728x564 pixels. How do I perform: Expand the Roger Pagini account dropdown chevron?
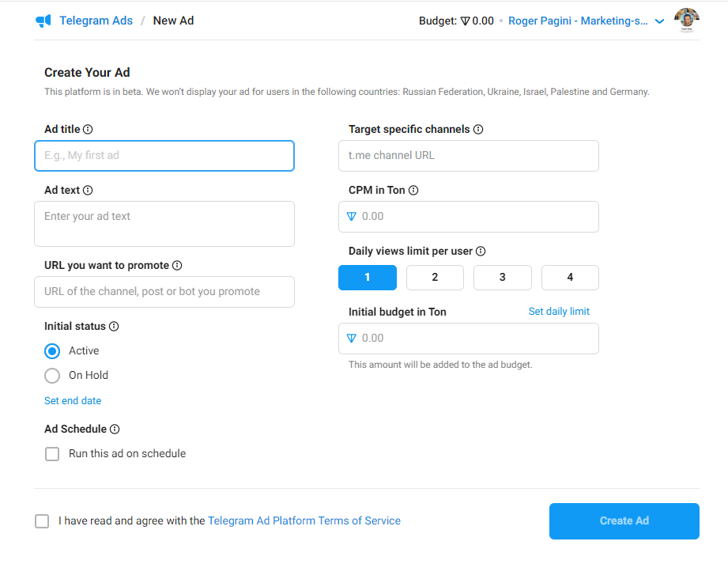pos(659,21)
